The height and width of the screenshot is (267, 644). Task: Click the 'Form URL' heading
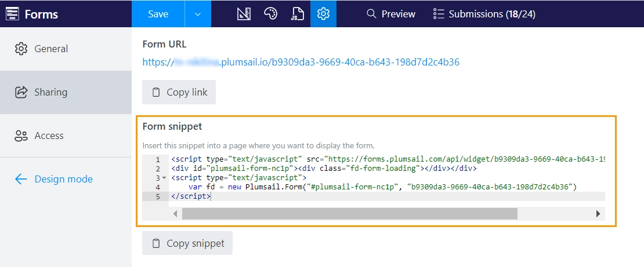coord(164,44)
